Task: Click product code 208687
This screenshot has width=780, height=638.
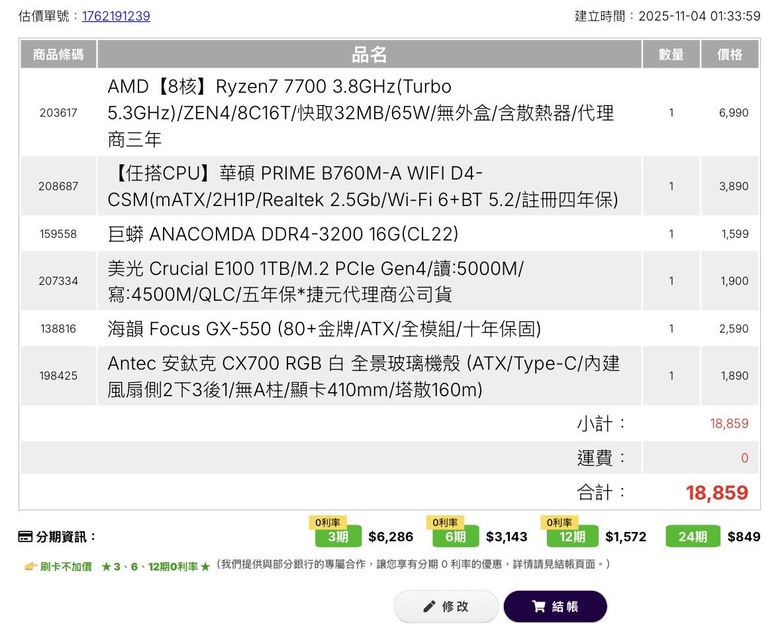Action: (58, 186)
